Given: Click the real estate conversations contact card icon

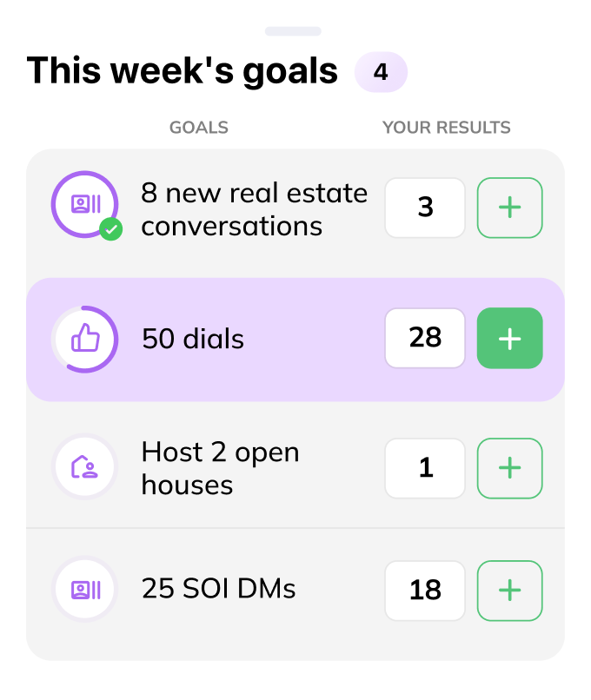Looking at the screenshot, I should coord(84,205).
